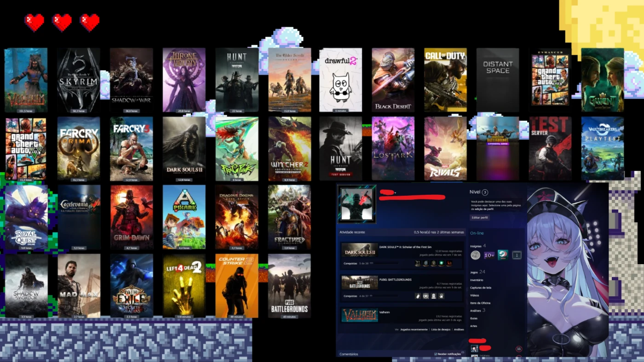Open the Lista de desejos link

(x=441, y=329)
